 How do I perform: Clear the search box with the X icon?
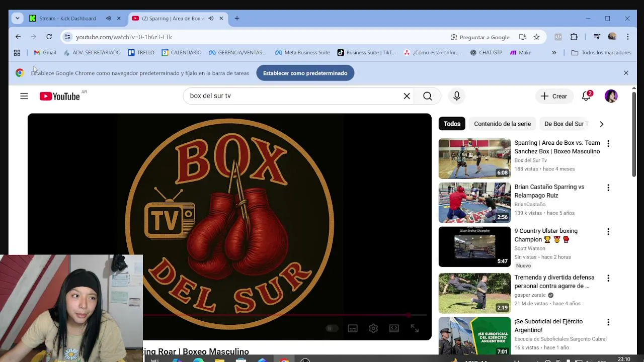(x=407, y=96)
